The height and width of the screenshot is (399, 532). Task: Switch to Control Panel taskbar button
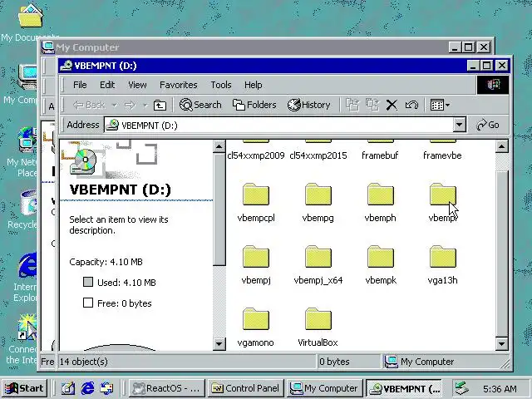(246, 388)
